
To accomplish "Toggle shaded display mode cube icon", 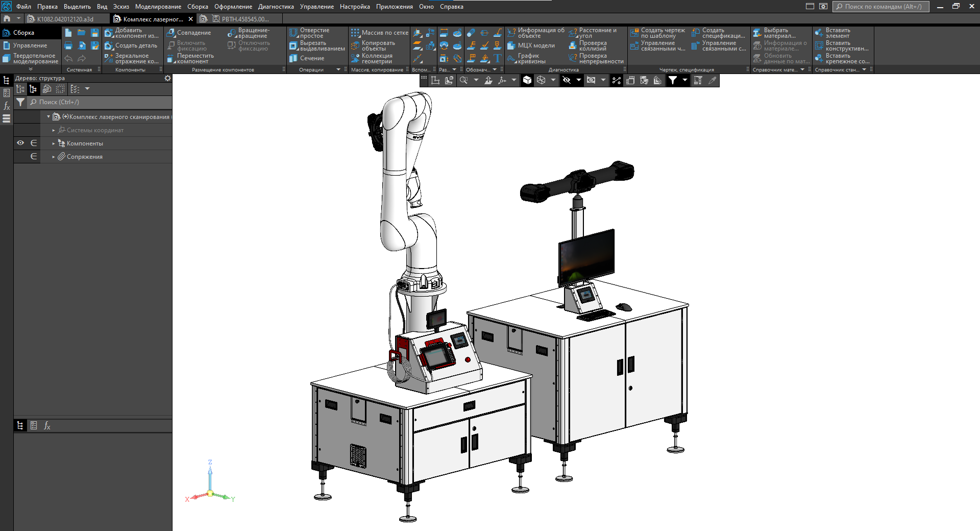I will 527,80.
